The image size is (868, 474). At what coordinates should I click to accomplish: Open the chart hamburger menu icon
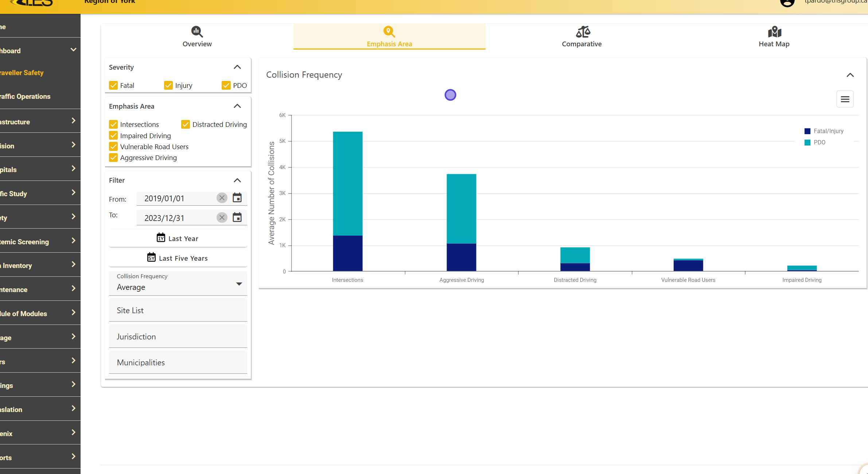click(x=845, y=99)
